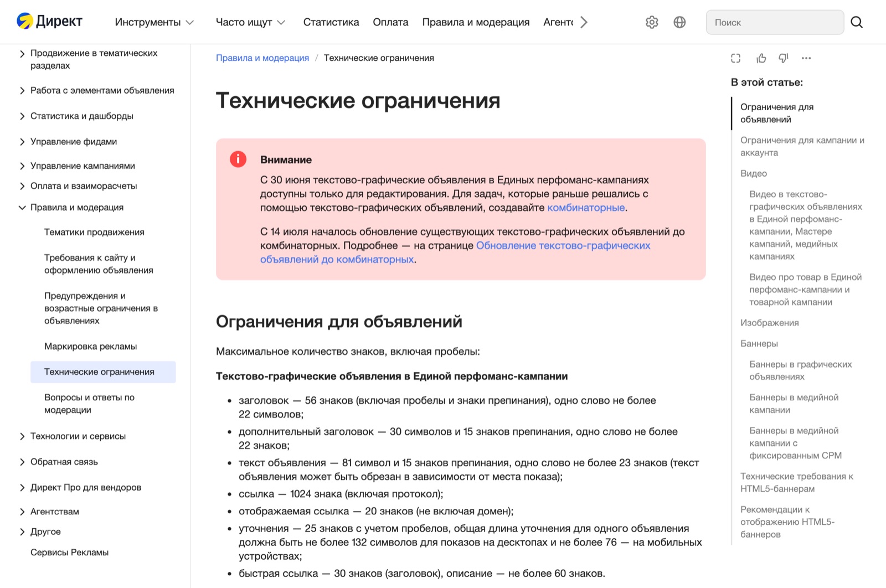Image resolution: width=886 pixels, height=588 pixels.
Task: Jump to Ограничения для кампании и аккаунта
Action: 802,147
